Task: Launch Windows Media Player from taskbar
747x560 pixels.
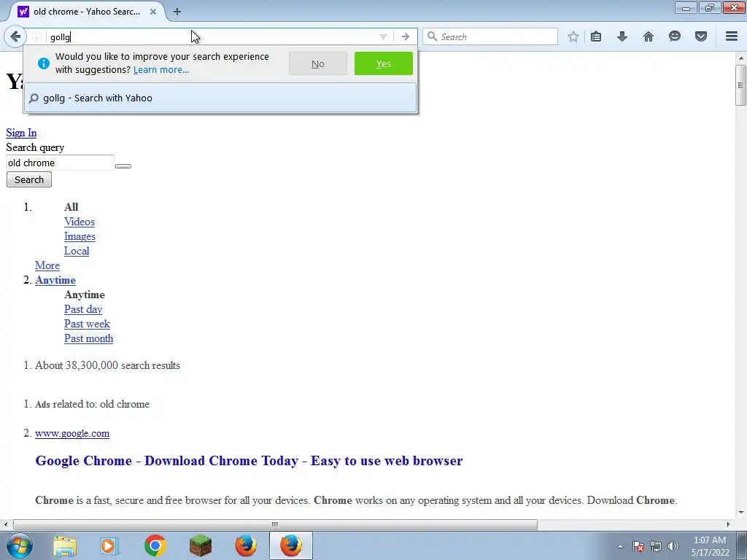Action: click(109, 545)
